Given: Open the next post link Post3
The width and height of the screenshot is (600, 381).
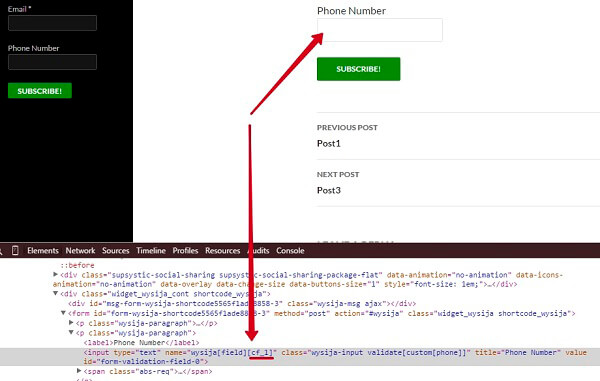Looking at the screenshot, I should (x=329, y=190).
